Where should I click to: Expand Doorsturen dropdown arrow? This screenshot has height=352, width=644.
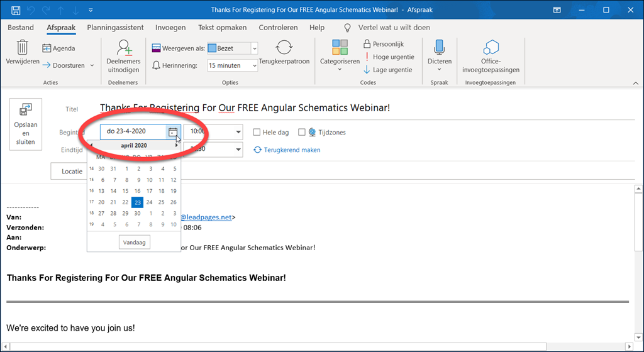click(x=92, y=65)
